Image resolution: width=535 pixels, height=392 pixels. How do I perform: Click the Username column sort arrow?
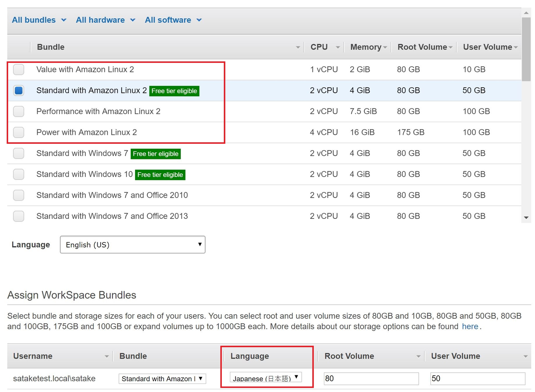pyautogui.click(x=107, y=356)
